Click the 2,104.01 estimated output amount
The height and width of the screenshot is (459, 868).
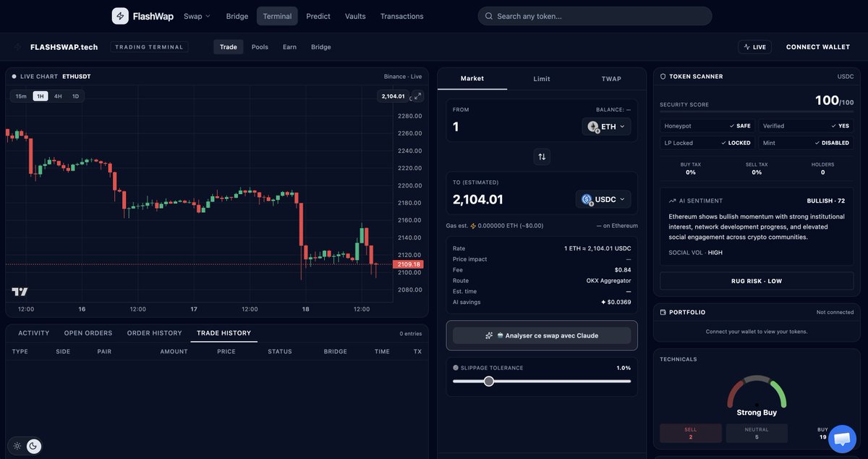click(x=478, y=199)
